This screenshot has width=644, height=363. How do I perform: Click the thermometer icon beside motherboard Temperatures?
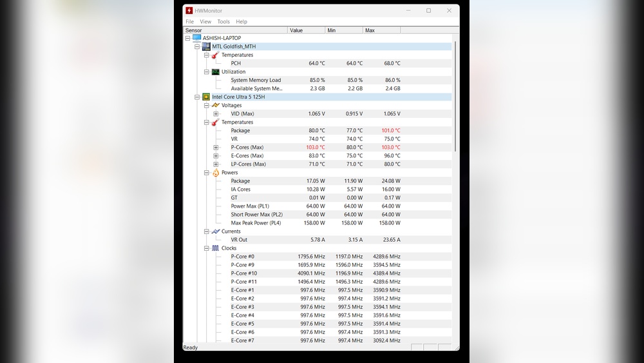tap(216, 55)
